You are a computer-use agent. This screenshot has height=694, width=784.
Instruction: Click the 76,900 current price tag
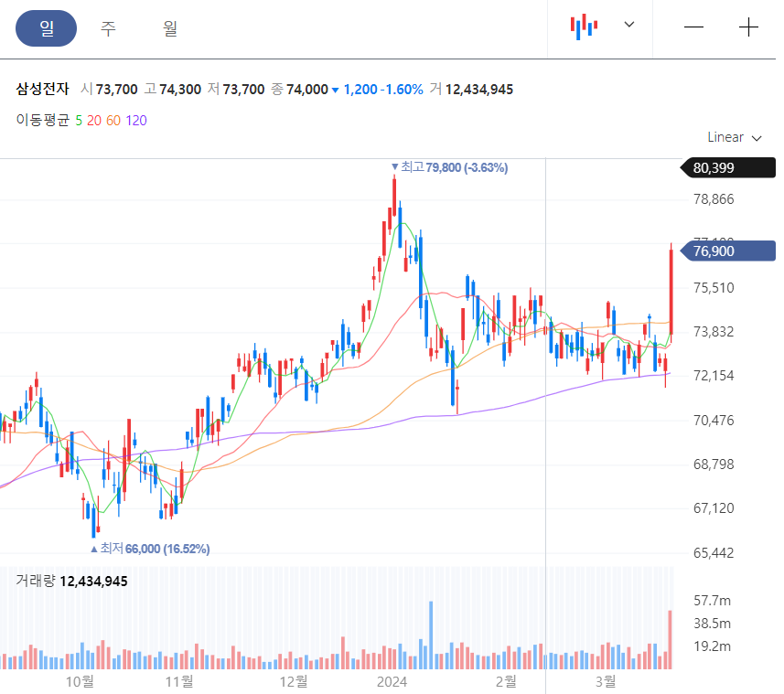click(x=729, y=251)
